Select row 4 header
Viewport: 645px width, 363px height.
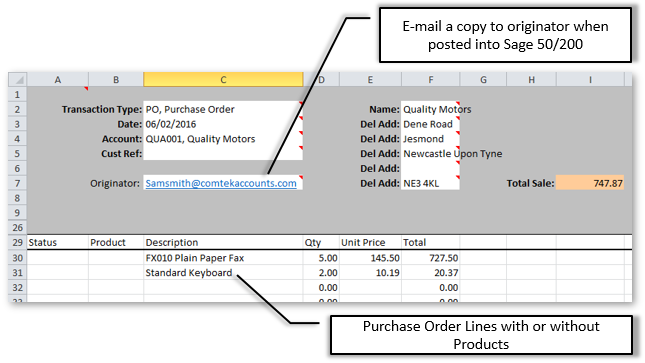tap(18, 139)
